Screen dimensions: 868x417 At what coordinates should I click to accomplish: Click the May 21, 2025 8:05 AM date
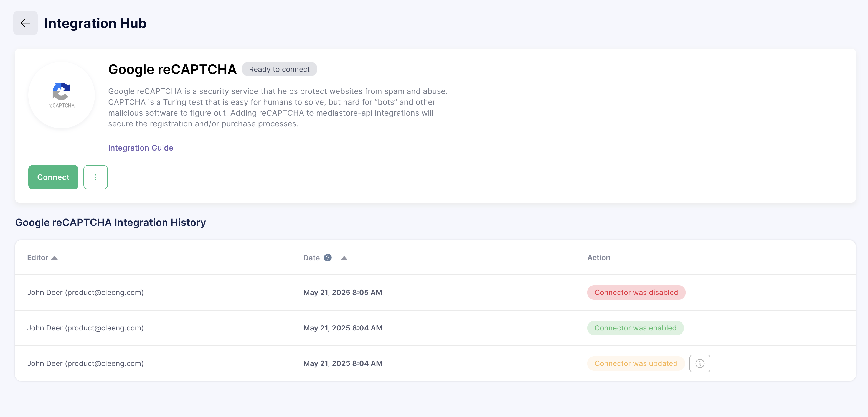343,293
